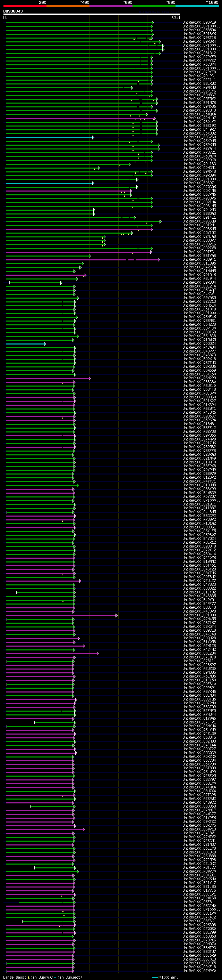Click the green ~80% identity color segment

click(x=154, y=6)
